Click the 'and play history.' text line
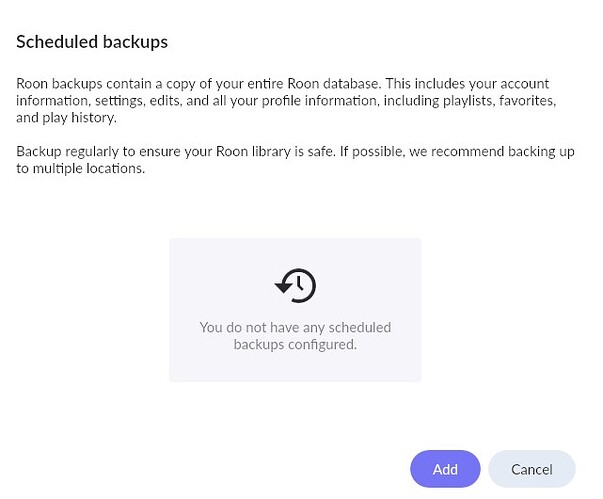 (66, 118)
